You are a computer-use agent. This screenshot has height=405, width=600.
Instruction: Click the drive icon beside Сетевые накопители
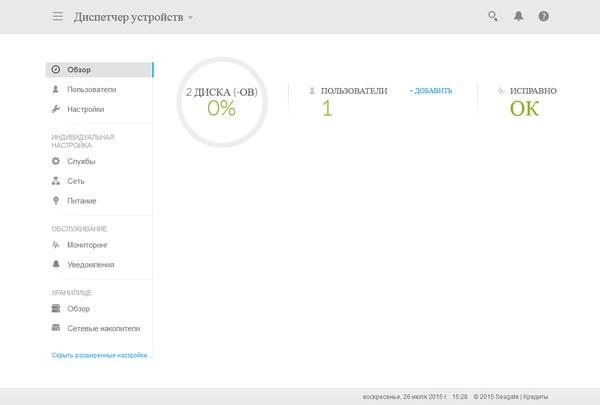pos(56,328)
